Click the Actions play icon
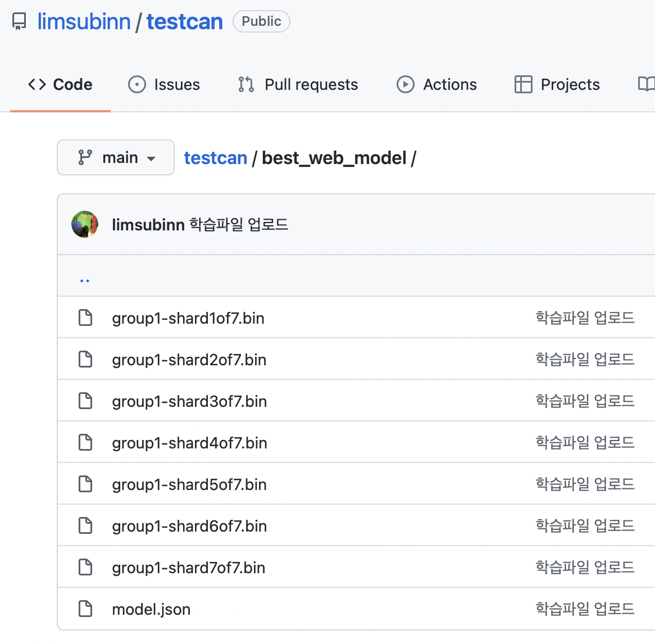 coord(405,84)
